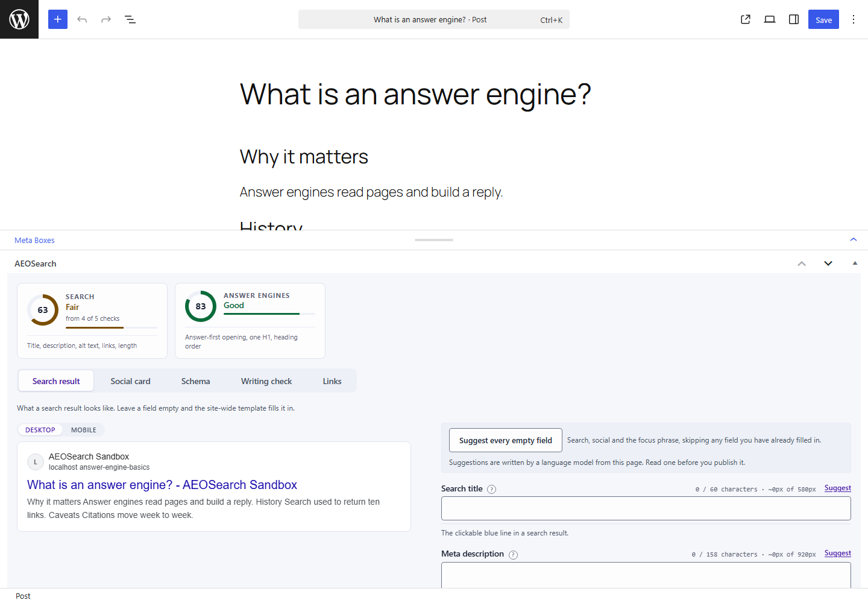Open the document overview list
The image size is (868, 603).
[130, 19]
